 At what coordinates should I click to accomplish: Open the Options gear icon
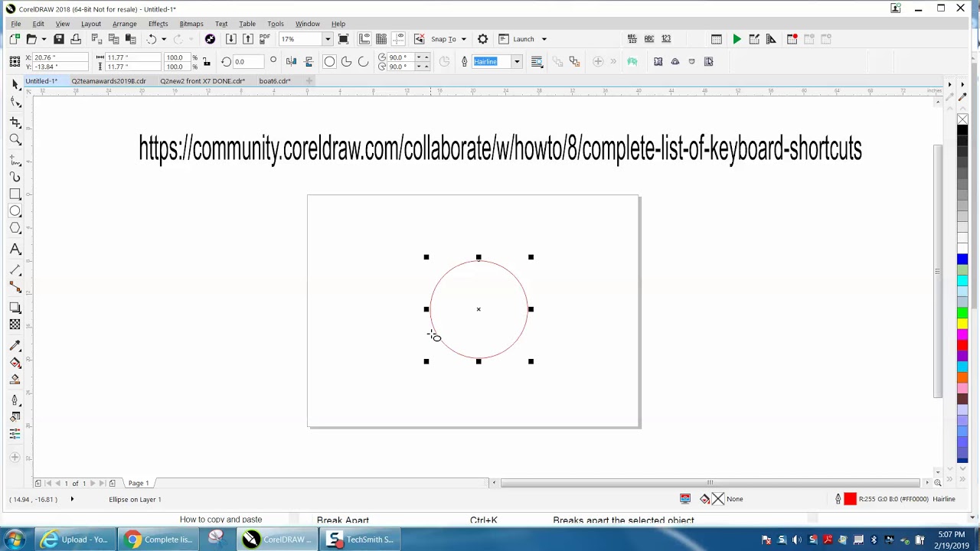click(482, 39)
